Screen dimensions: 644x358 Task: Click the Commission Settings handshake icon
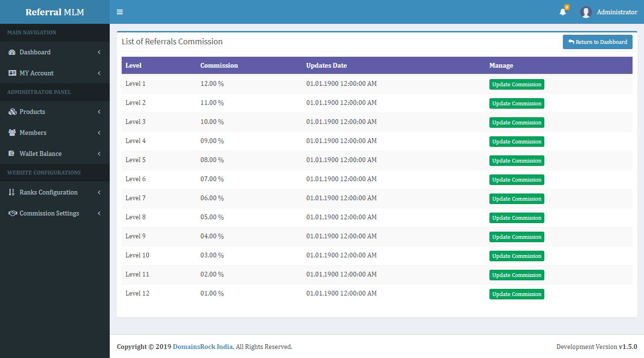[12, 214]
